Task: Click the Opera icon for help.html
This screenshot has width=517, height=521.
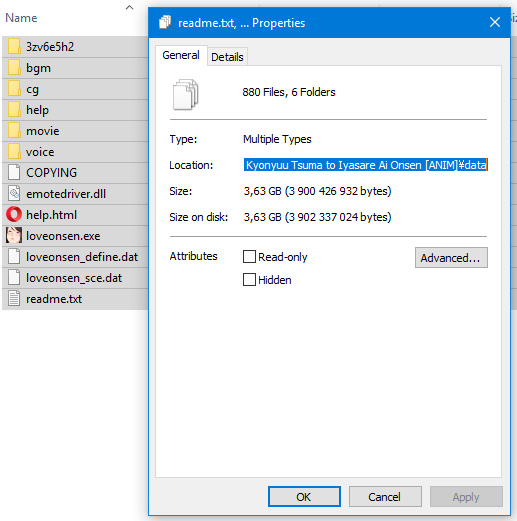Action: tap(14, 214)
